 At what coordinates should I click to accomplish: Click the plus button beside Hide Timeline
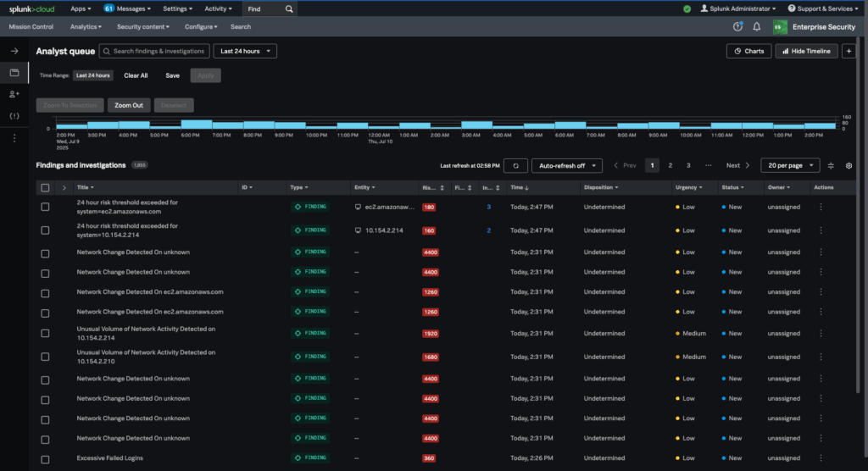pyautogui.click(x=849, y=51)
